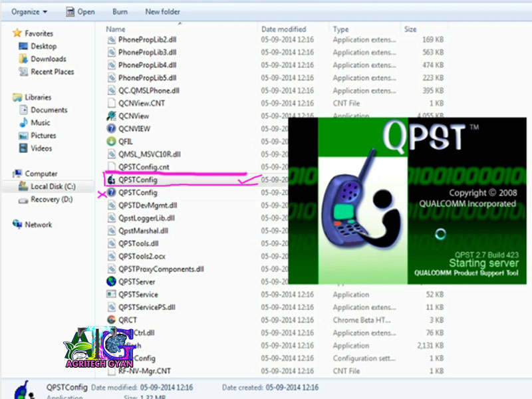532x399 pixels.
Task: Open Pictures library
Action: (43, 136)
